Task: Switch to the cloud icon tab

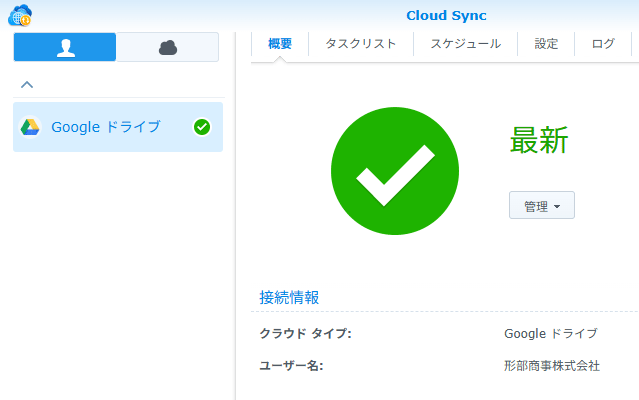Action: [x=167, y=47]
